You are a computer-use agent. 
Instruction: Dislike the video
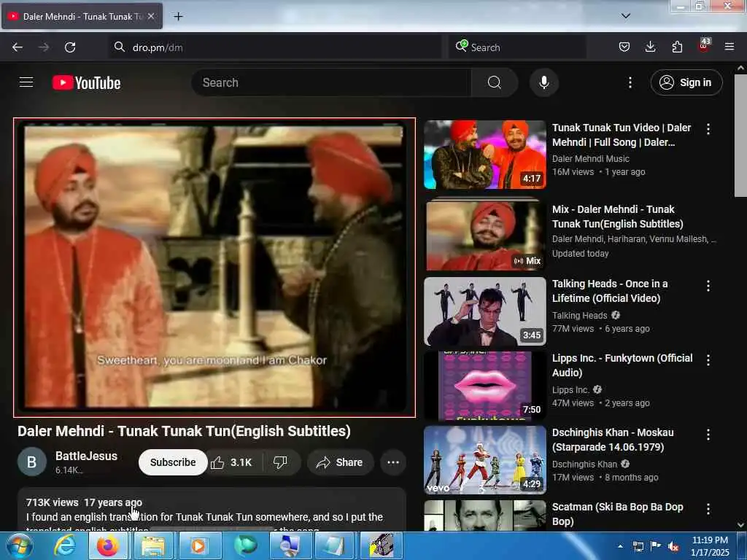coord(281,462)
